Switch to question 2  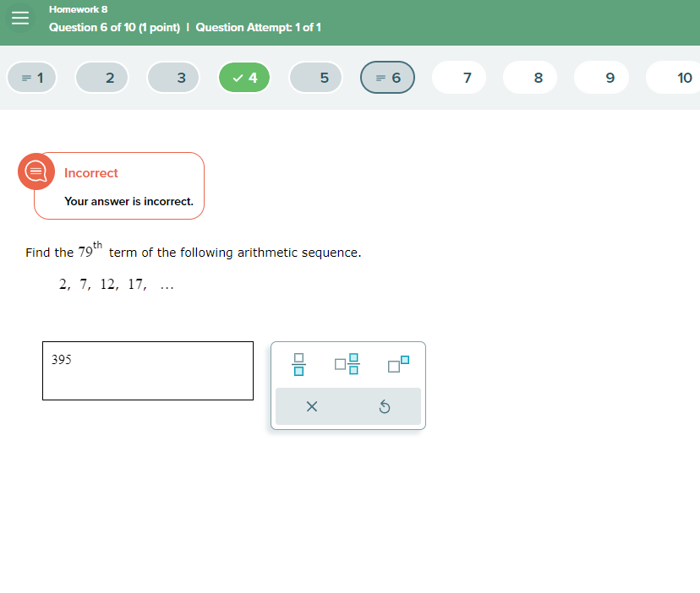click(101, 77)
